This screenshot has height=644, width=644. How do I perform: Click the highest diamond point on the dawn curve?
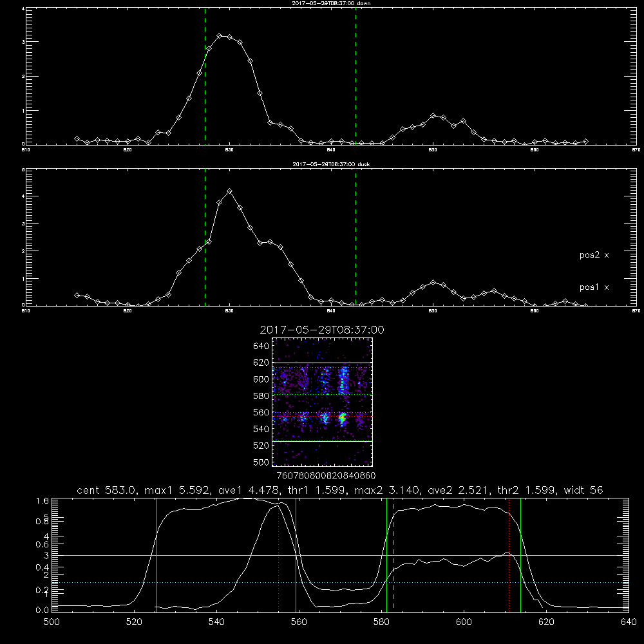point(220,36)
